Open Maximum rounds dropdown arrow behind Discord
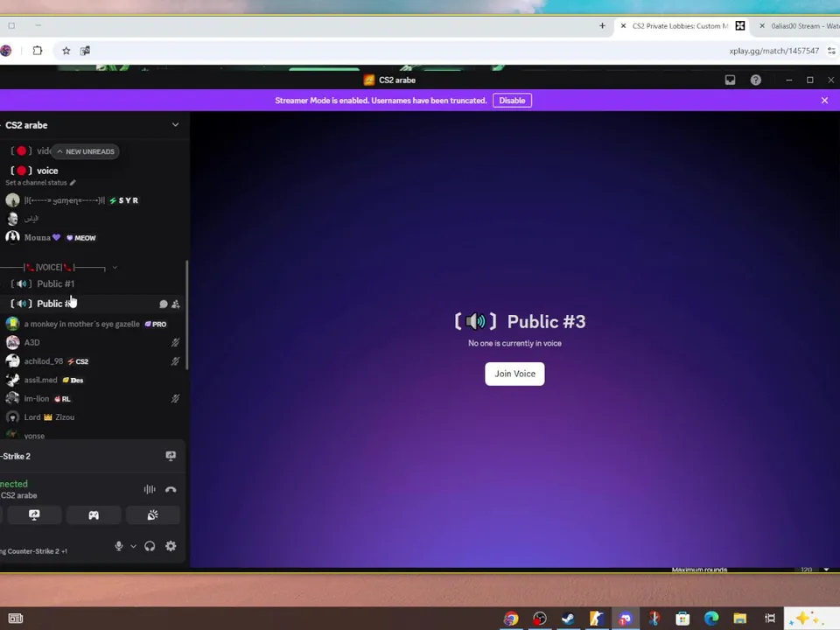 click(827, 570)
